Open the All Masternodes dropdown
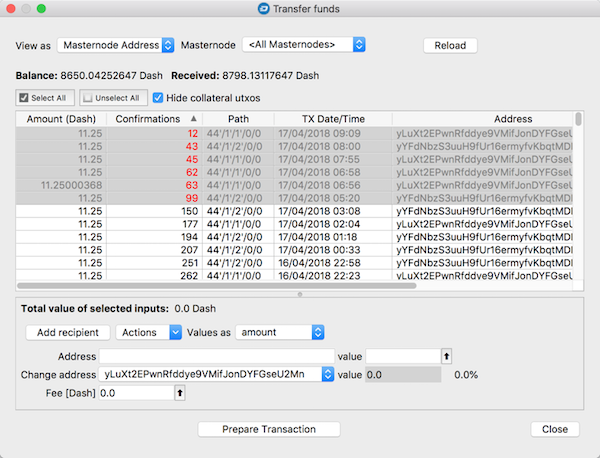 tap(303, 45)
